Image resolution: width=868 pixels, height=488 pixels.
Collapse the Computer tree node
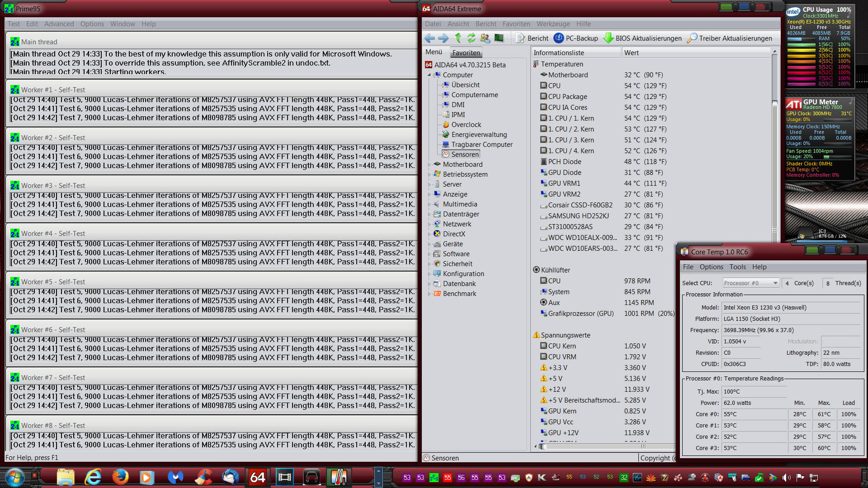pos(429,75)
